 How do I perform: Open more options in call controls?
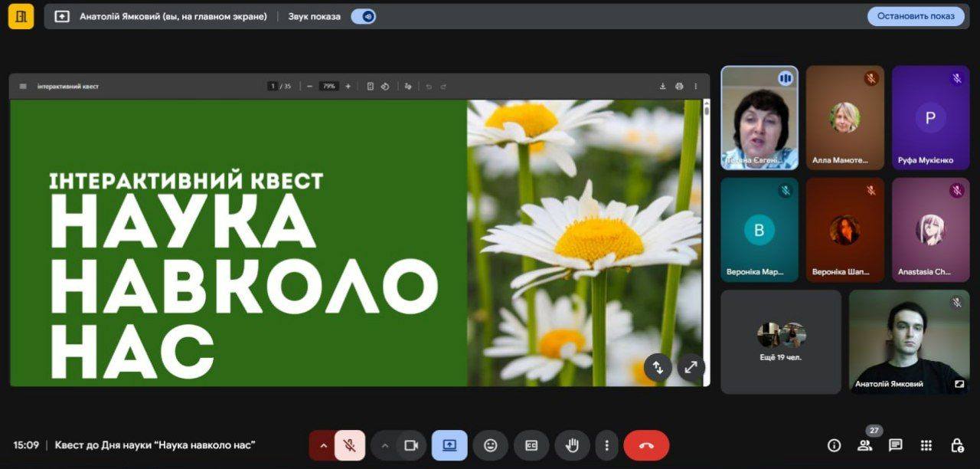pos(606,445)
